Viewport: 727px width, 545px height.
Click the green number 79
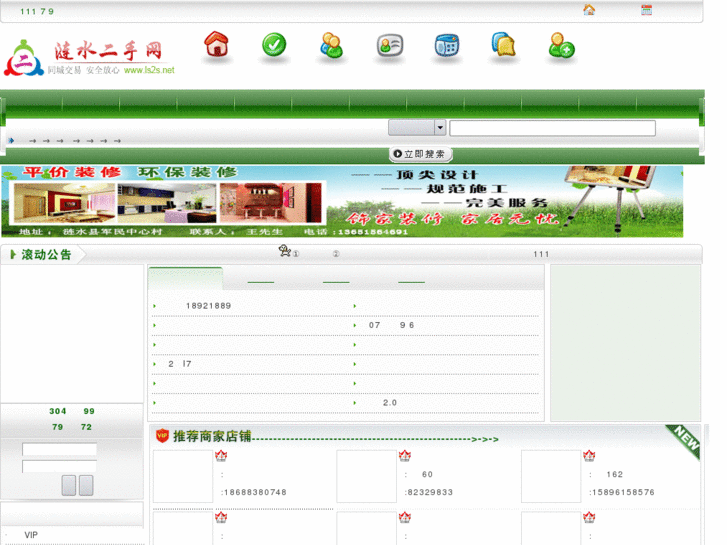[x=57, y=427]
